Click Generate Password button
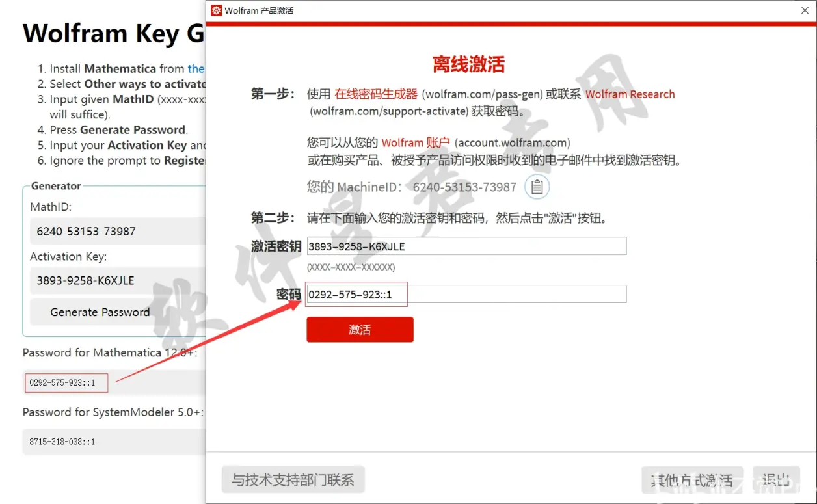817x504 pixels. pos(100,312)
